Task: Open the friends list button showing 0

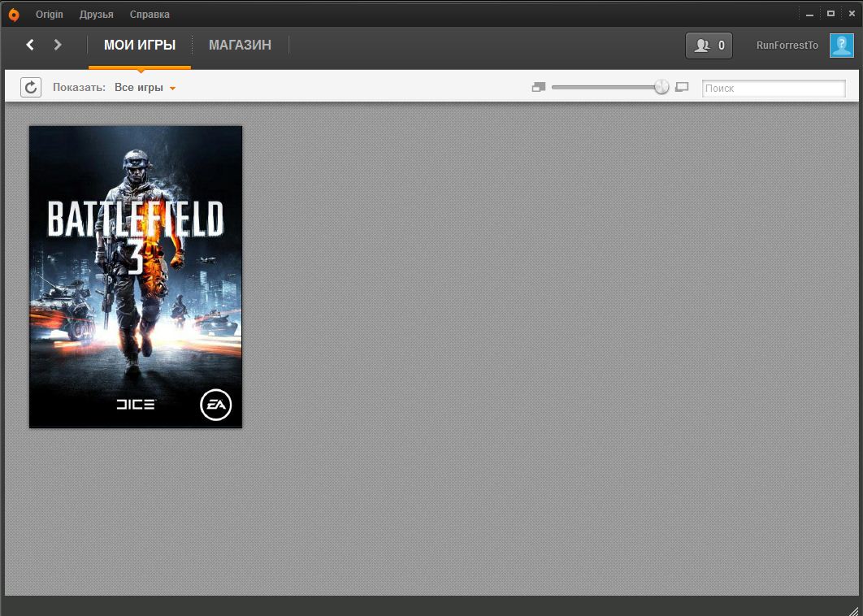Action: pos(709,46)
